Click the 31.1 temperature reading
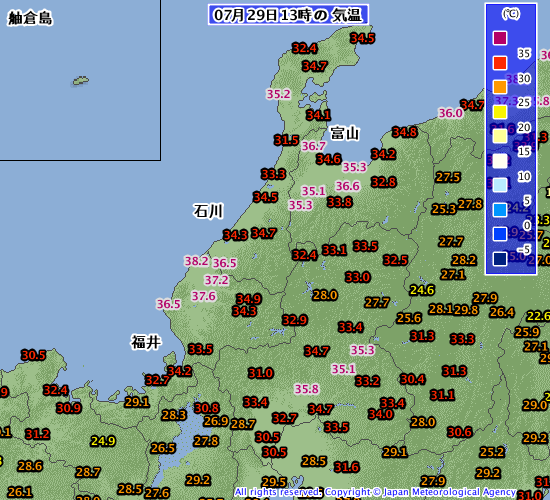550x500 pixels. point(443,395)
